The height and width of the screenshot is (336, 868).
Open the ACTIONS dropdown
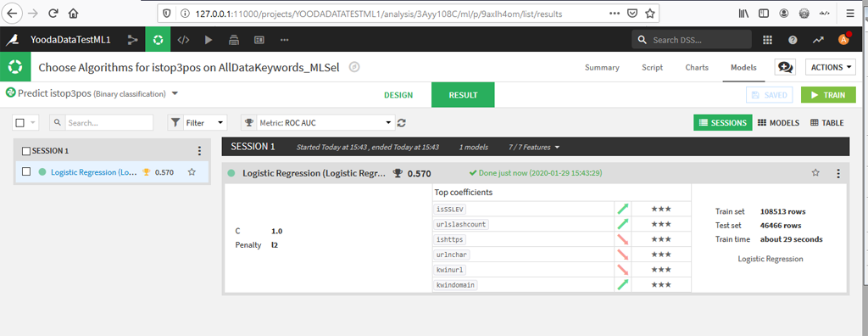pyautogui.click(x=831, y=67)
